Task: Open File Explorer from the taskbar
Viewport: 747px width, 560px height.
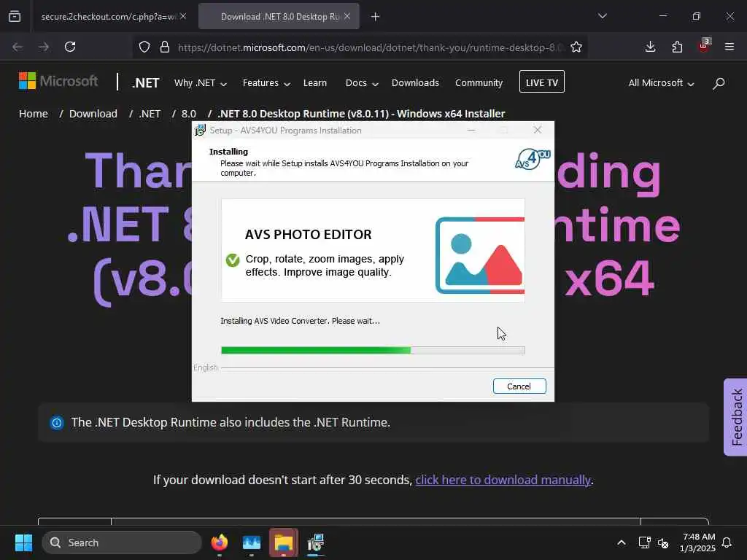Action: 284,542
